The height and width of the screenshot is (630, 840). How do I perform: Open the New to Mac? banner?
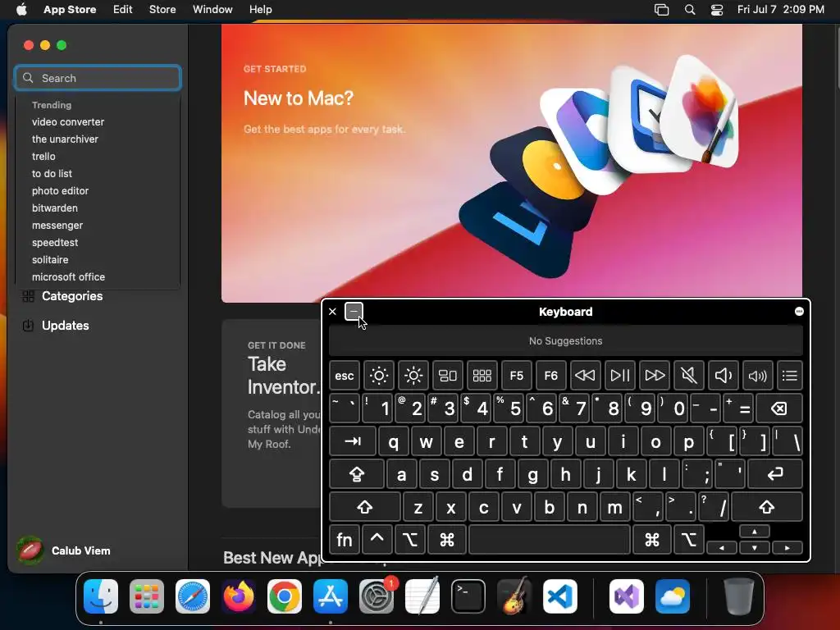(512, 163)
